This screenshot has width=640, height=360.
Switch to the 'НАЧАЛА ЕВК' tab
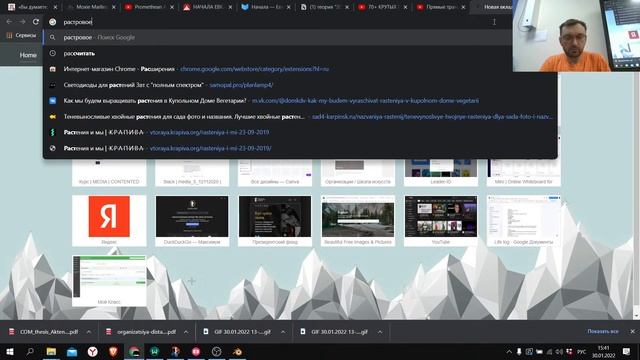point(206,7)
